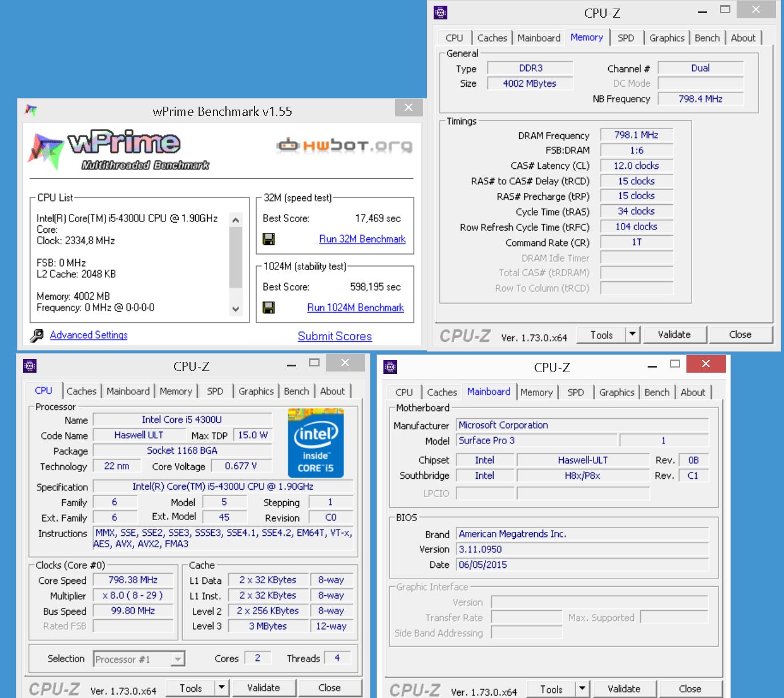This screenshot has height=698, width=784.
Task: Close the wPrime Benchmark window
Action: (x=409, y=107)
